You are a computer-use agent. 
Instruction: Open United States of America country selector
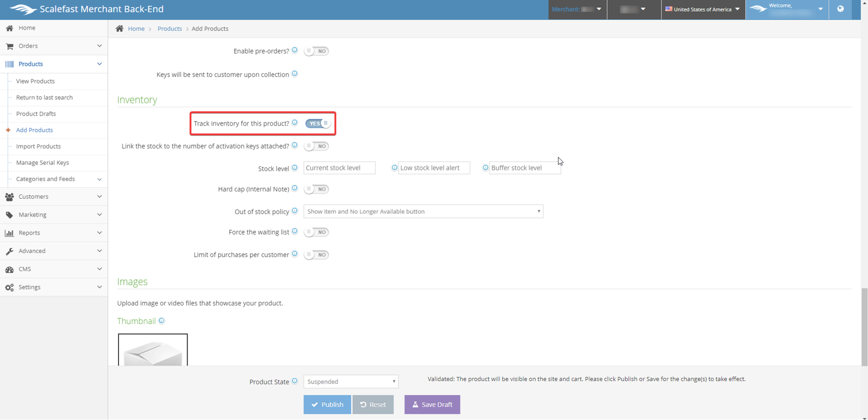(x=702, y=9)
